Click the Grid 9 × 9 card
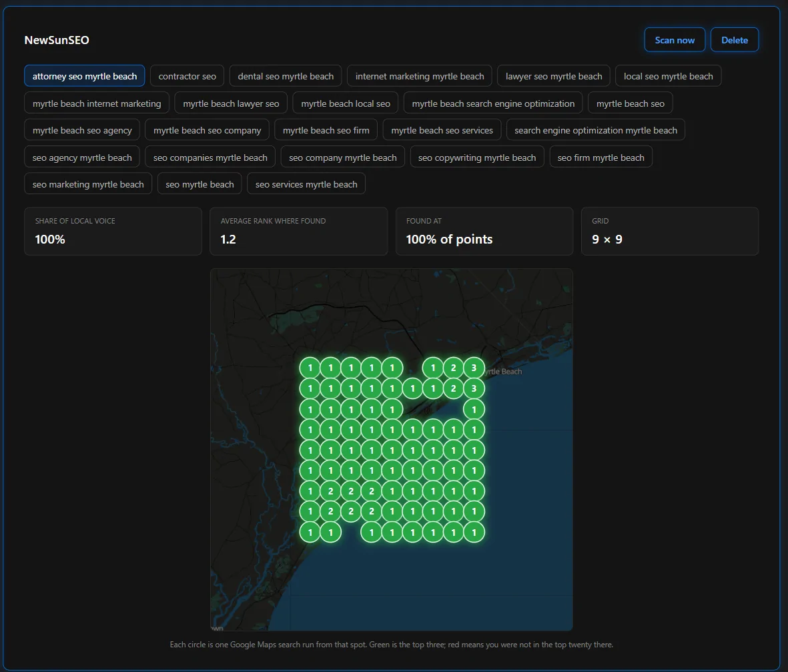Image resolution: width=788 pixels, height=672 pixels. pos(670,231)
